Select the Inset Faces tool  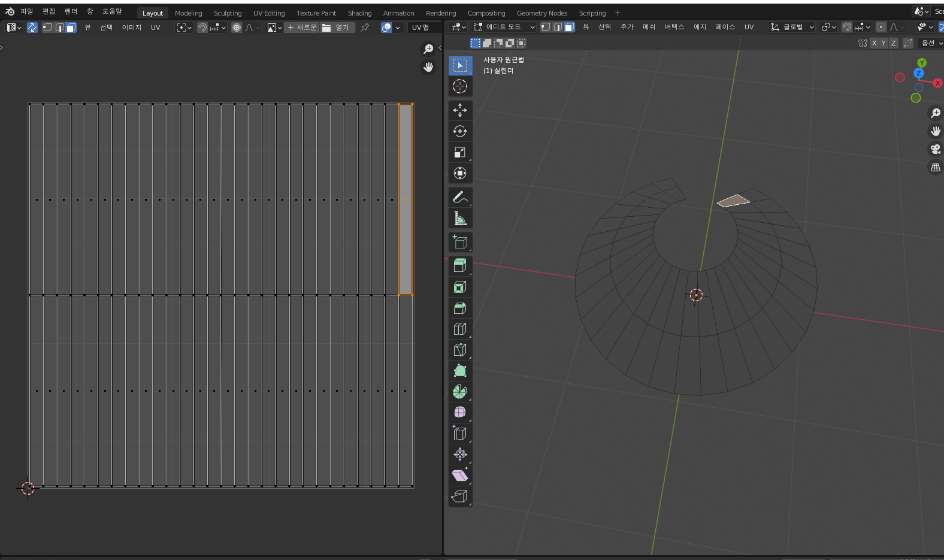click(x=460, y=287)
